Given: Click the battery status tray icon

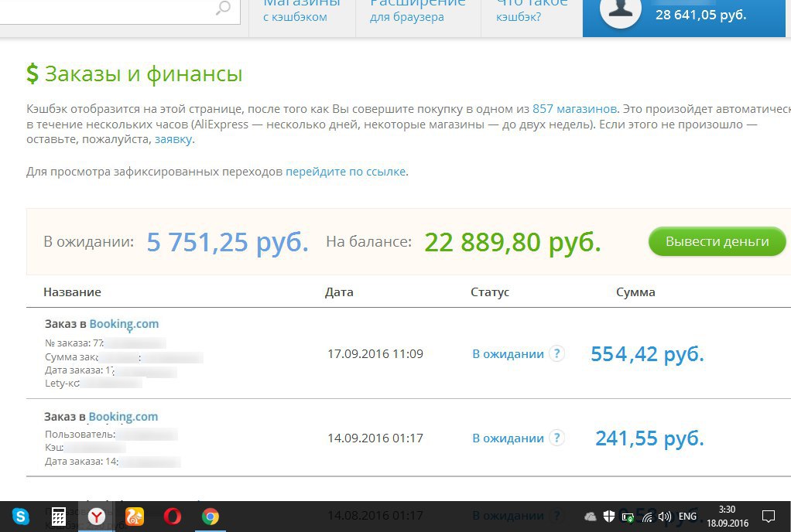Looking at the screenshot, I should [628, 517].
